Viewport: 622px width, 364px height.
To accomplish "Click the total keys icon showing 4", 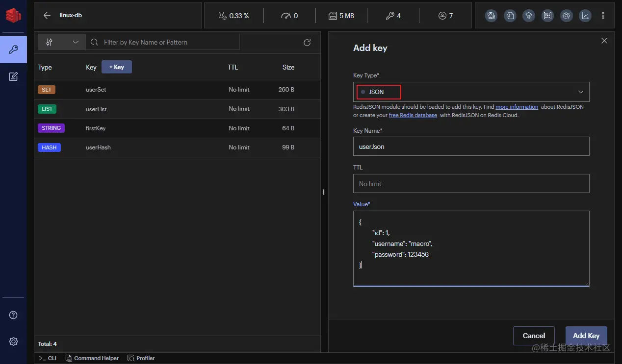I will point(390,16).
